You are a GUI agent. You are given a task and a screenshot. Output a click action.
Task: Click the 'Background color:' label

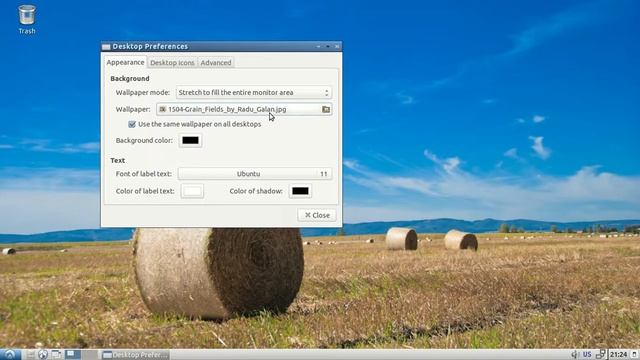(144, 140)
